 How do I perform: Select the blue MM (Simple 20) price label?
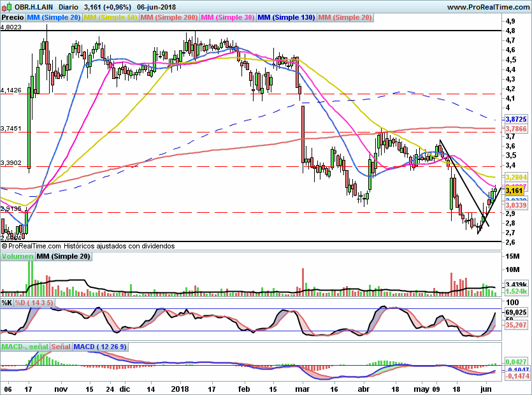click(54, 17)
